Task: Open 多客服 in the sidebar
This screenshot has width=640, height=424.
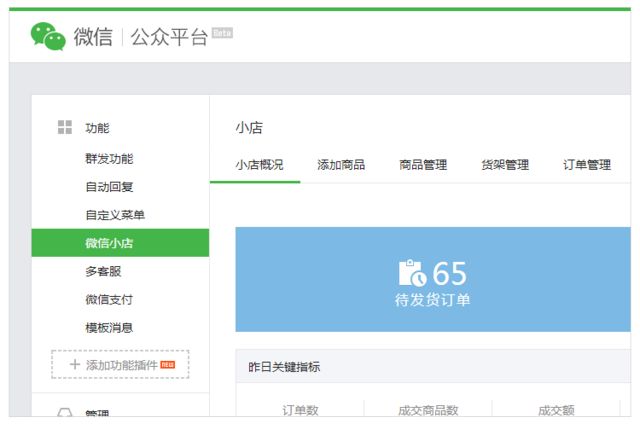Action: click(103, 271)
